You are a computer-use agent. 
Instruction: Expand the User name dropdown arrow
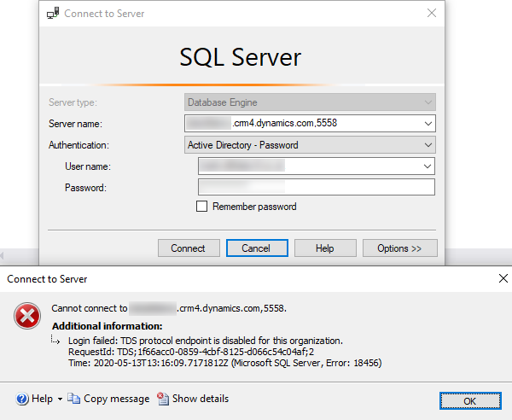tap(428, 166)
